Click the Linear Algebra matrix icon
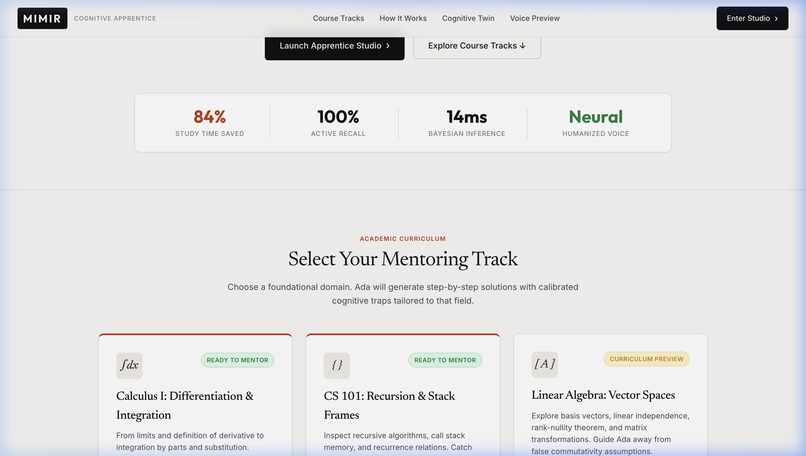The image size is (806, 456). 545,364
